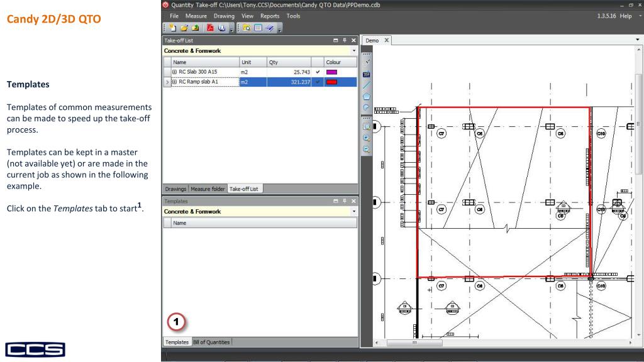Switch to the Bill of Quantities tab

click(x=211, y=342)
